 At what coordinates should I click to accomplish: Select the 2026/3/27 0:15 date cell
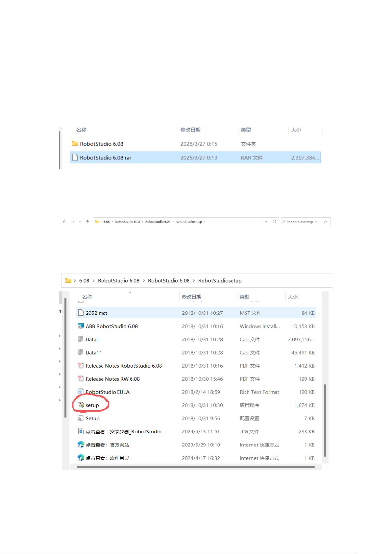click(x=199, y=144)
